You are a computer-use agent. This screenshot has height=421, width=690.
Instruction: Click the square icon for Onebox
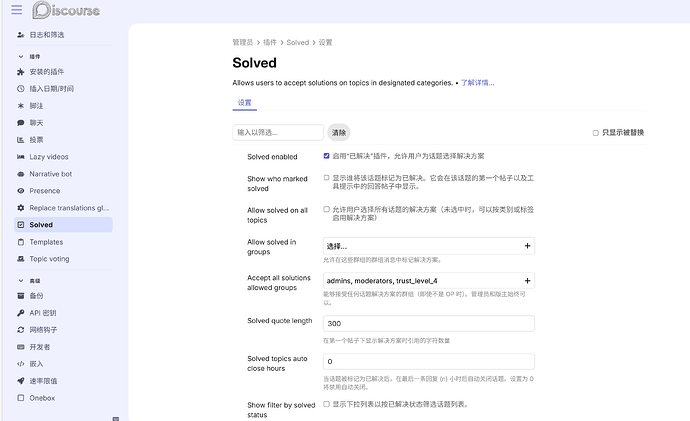click(x=21, y=398)
